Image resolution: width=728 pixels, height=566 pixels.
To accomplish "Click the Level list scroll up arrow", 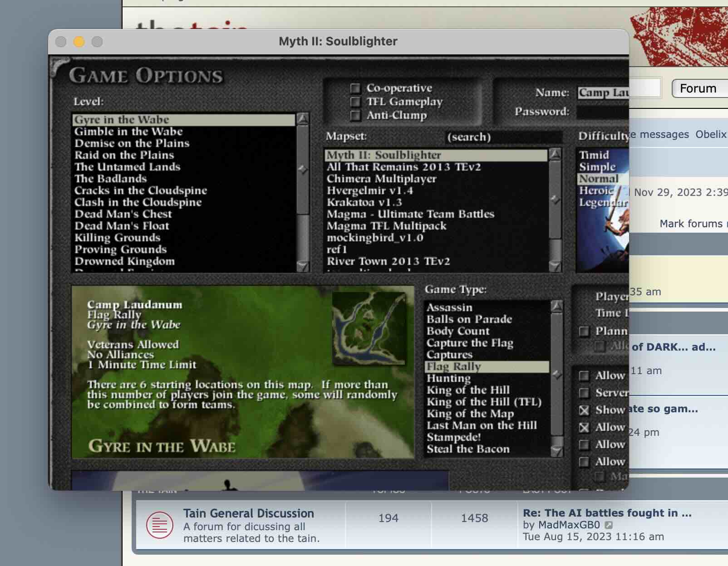I will coord(302,119).
